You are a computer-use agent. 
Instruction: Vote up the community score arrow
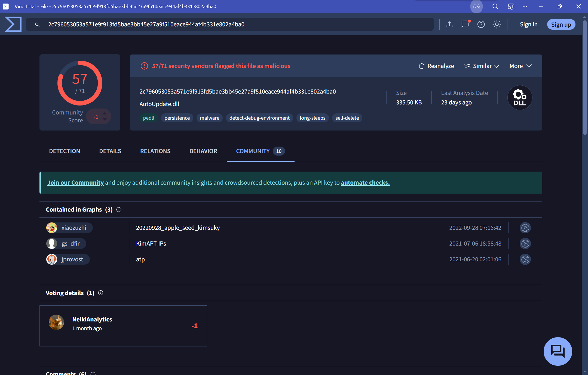[105, 114]
